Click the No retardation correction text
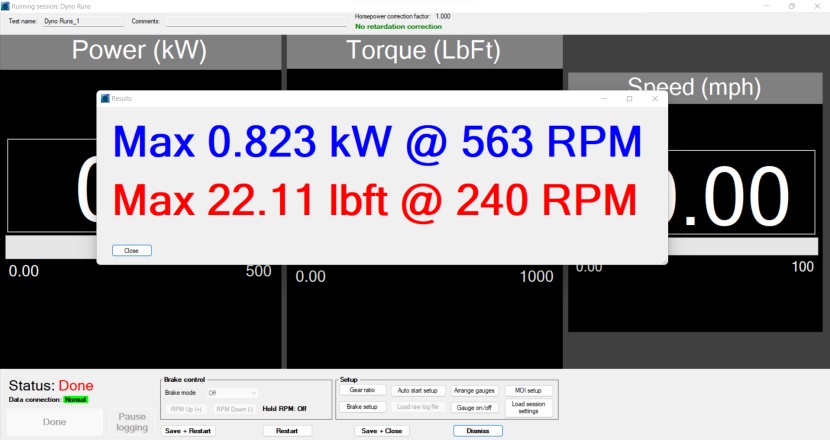The height and width of the screenshot is (440, 830). tap(398, 26)
